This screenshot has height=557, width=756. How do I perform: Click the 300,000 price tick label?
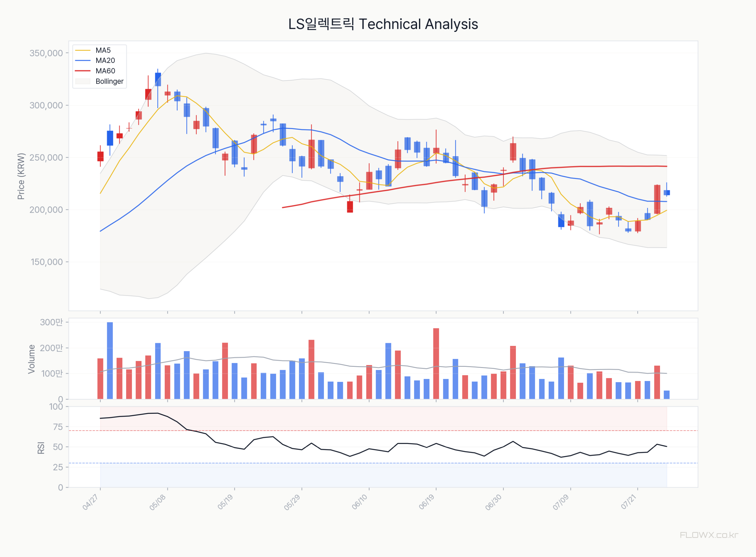tap(46, 105)
